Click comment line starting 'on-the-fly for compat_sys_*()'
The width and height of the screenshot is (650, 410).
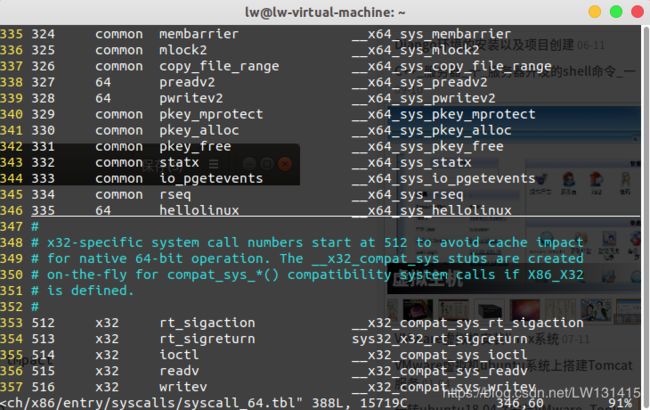[308, 275]
